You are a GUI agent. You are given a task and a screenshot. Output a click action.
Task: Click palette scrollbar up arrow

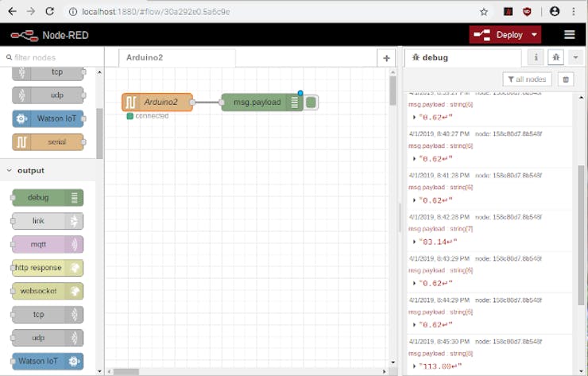(x=99, y=72)
